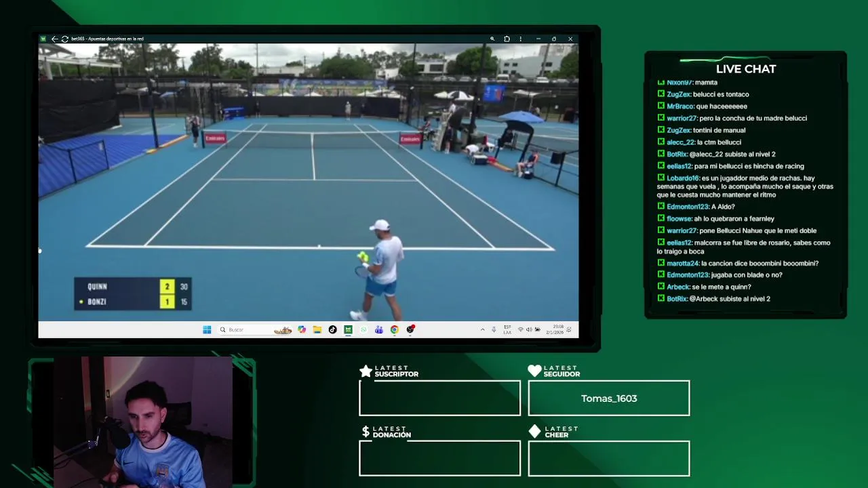Click the star icon next to Latest Suscriptor
Viewport: 868px width, 488px height.
[x=366, y=371]
